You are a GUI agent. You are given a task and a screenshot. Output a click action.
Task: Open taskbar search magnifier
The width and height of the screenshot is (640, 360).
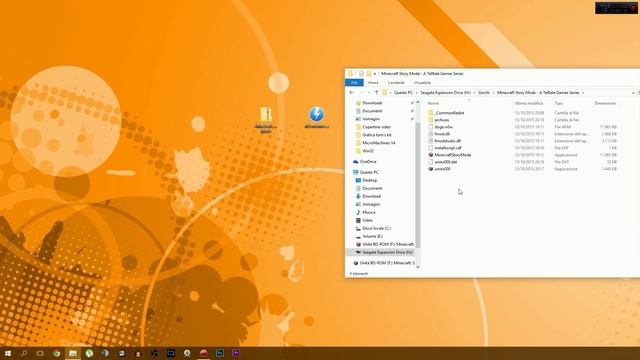24,353
